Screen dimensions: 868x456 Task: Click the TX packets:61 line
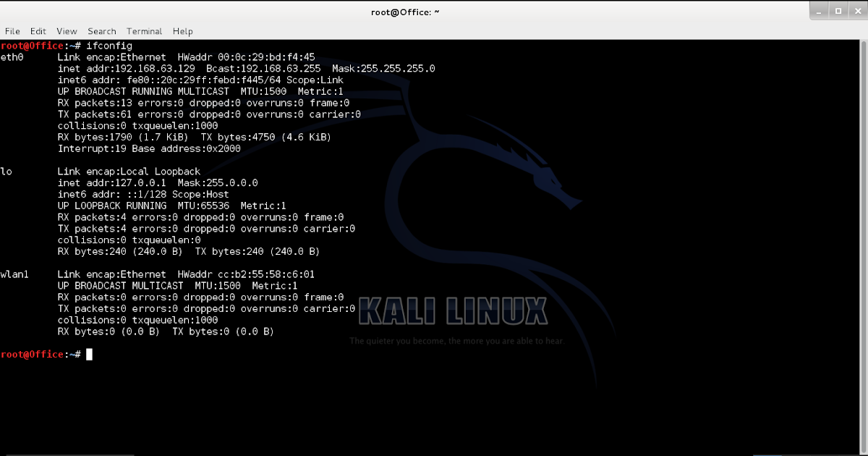point(209,114)
